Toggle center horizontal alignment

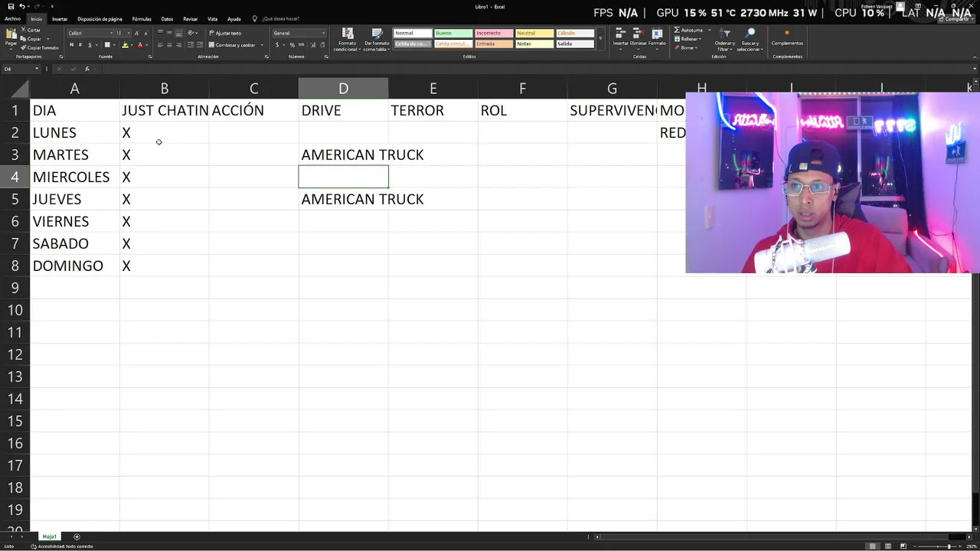(x=169, y=45)
